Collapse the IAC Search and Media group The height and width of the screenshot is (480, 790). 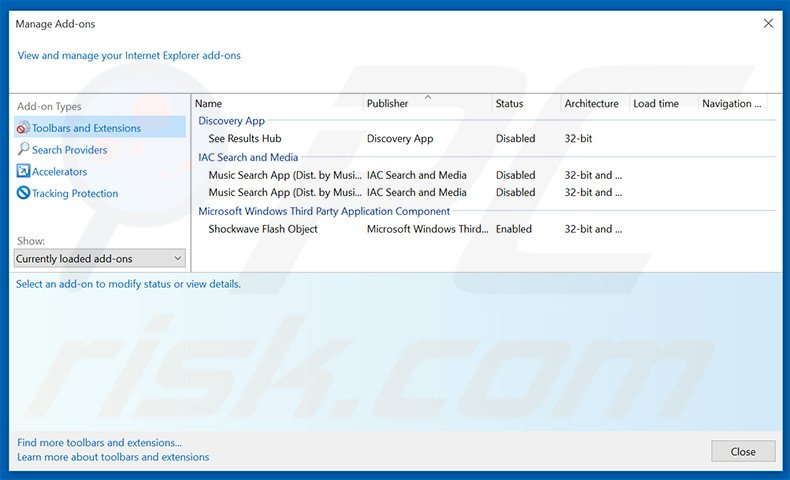coord(248,157)
